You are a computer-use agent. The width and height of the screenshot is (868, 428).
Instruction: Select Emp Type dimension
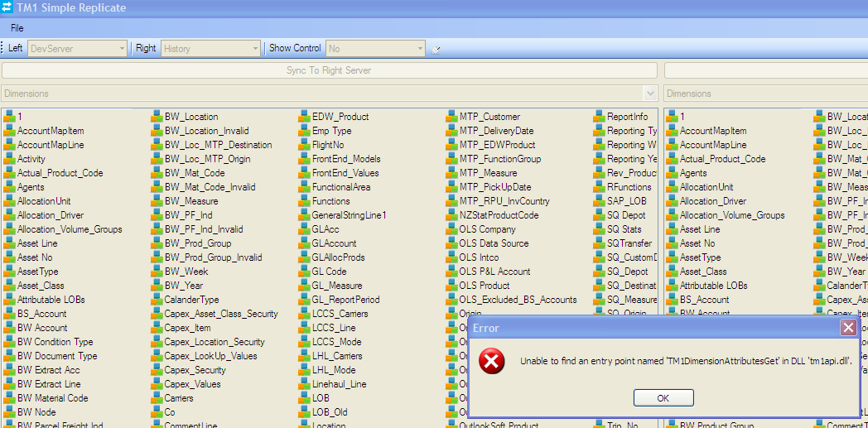[331, 131]
